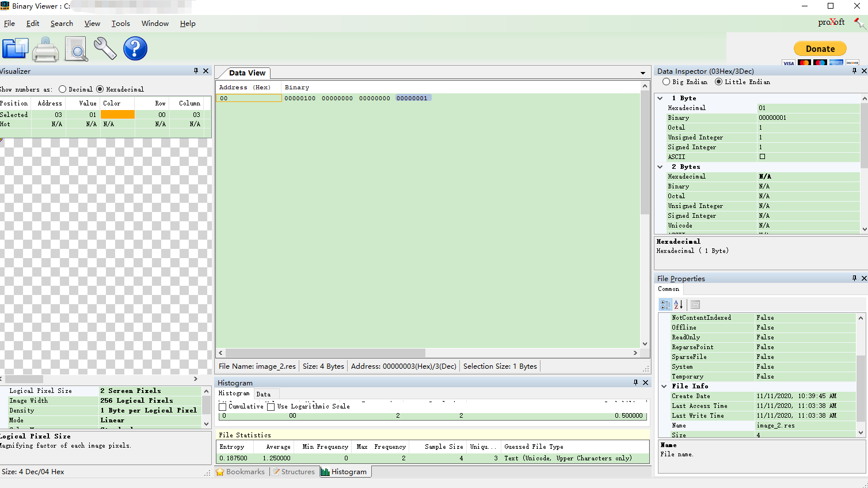868x488 pixels.
Task: Open the File menu
Action: point(9,24)
